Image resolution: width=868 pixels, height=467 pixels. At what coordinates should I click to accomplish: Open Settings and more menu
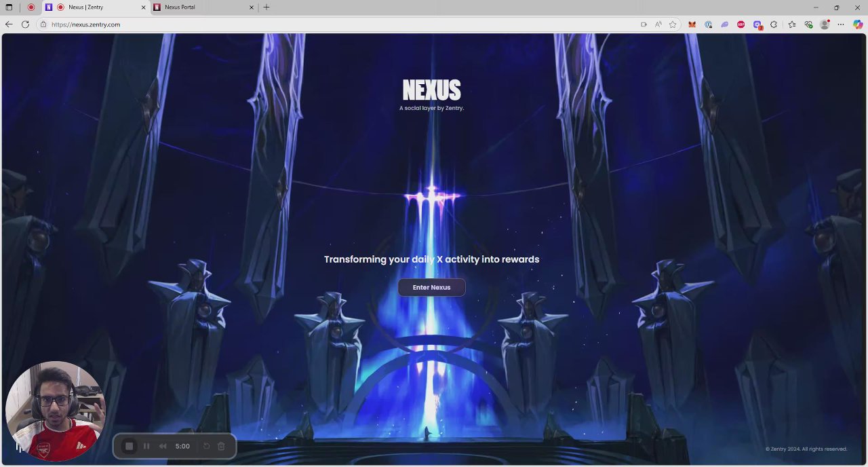[841, 24]
